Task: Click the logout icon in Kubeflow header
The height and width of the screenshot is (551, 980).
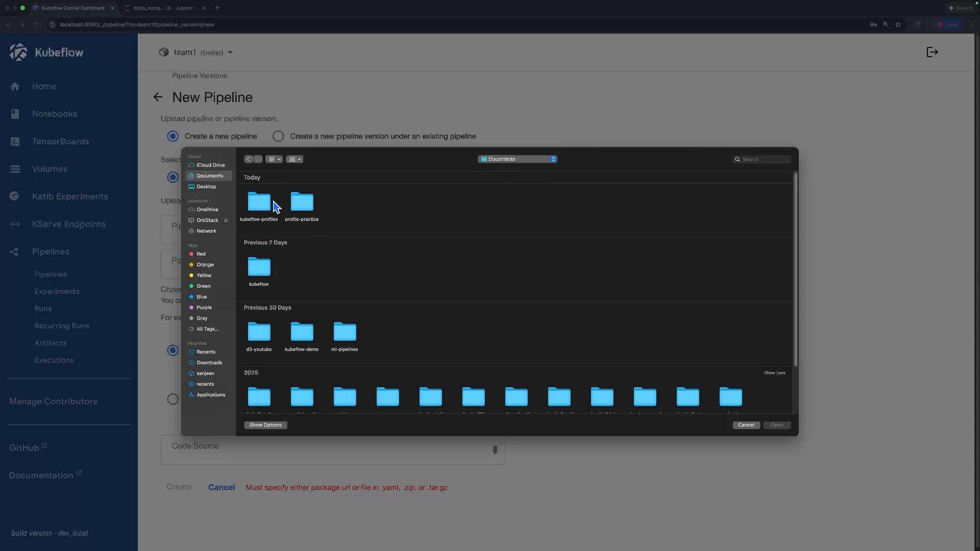Action: (x=932, y=52)
